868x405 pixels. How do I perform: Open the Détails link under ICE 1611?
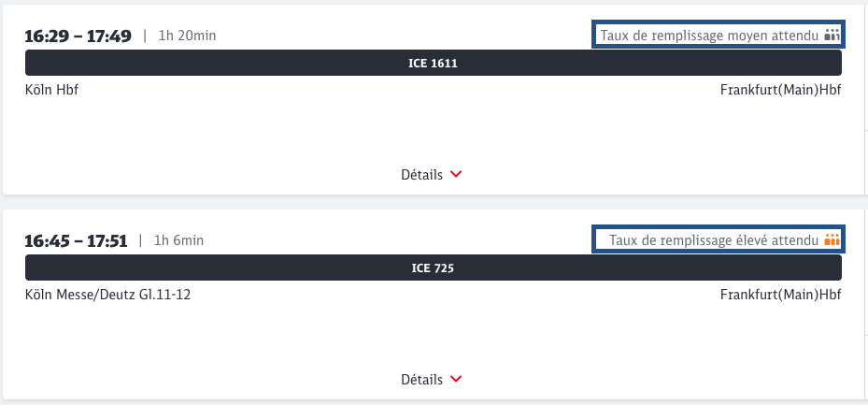point(421,175)
